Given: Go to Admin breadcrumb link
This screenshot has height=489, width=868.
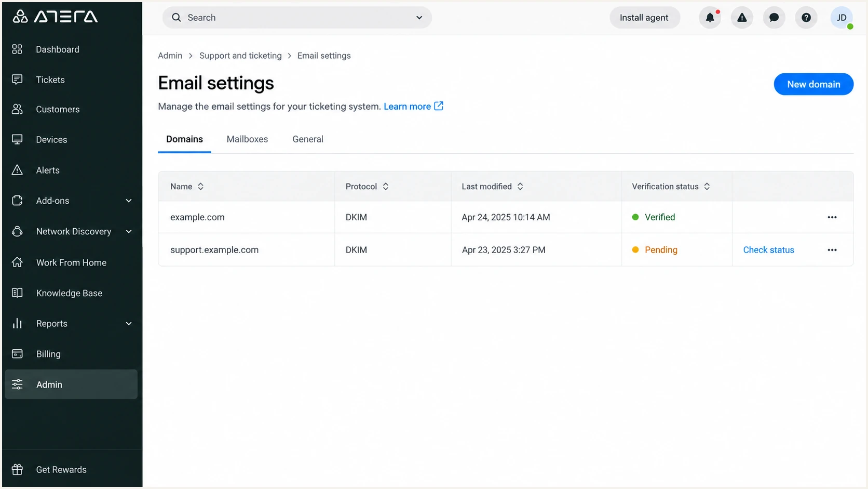Looking at the screenshot, I should (170, 56).
